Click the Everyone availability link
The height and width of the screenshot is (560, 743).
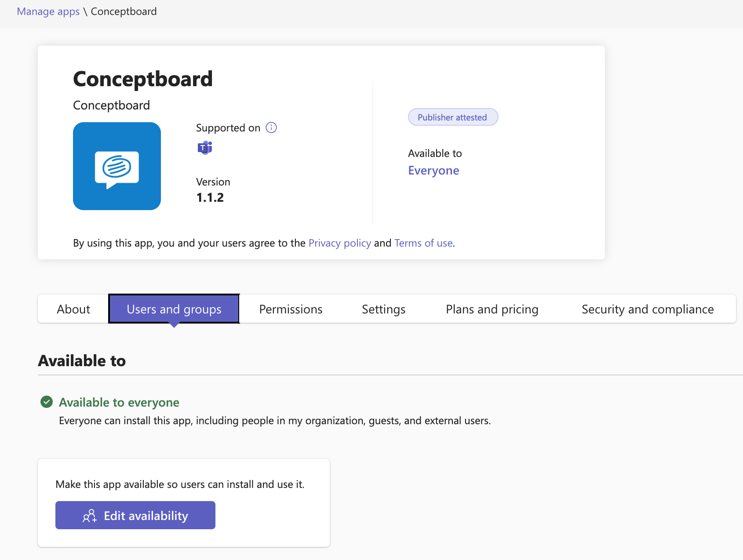click(x=433, y=171)
